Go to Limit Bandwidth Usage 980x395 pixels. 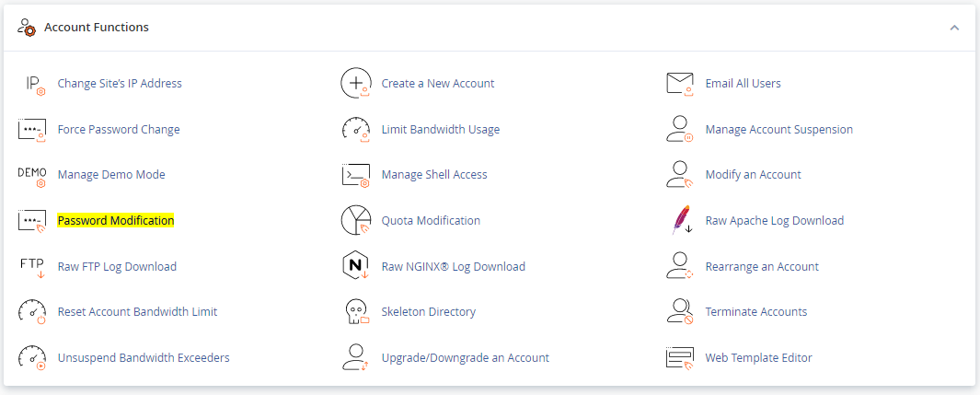(x=441, y=130)
